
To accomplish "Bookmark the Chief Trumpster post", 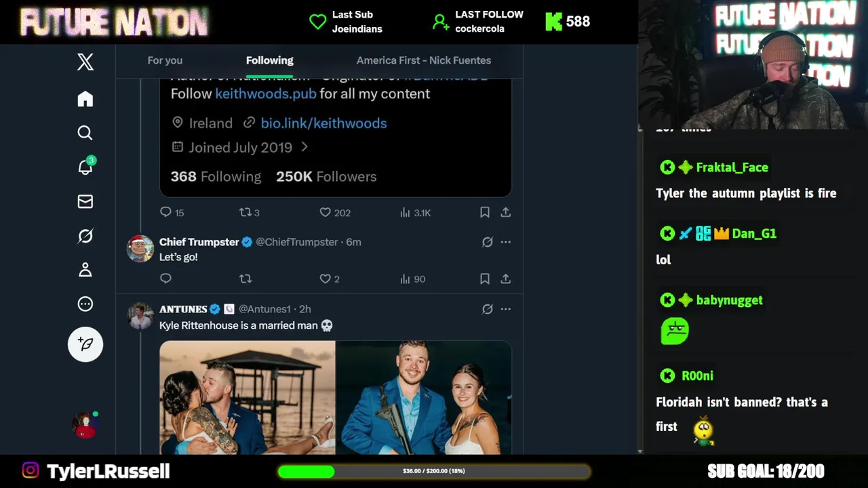I will [x=484, y=279].
